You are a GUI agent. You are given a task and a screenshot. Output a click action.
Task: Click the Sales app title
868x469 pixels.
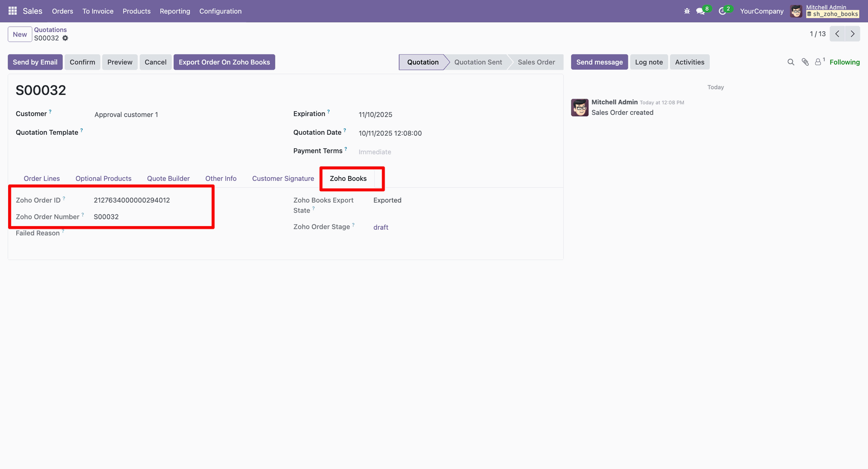tap(33, 11)
